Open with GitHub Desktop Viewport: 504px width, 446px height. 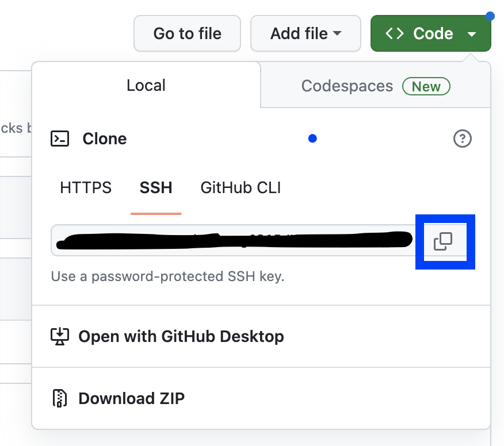[167, 336]
